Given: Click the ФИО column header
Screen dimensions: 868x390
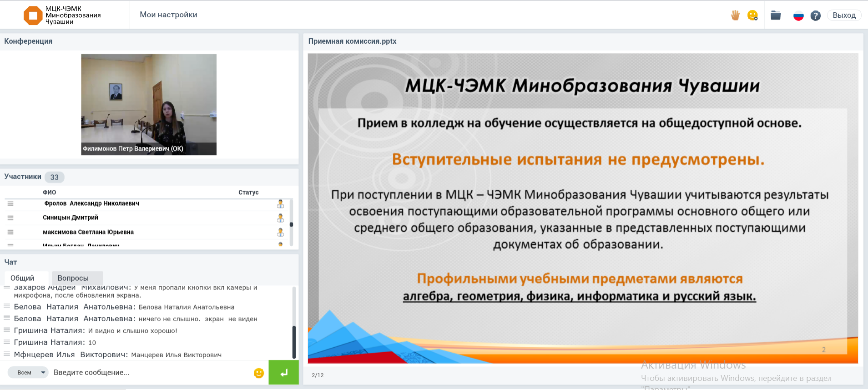Looking at the screenshot, I should [50, 192].
